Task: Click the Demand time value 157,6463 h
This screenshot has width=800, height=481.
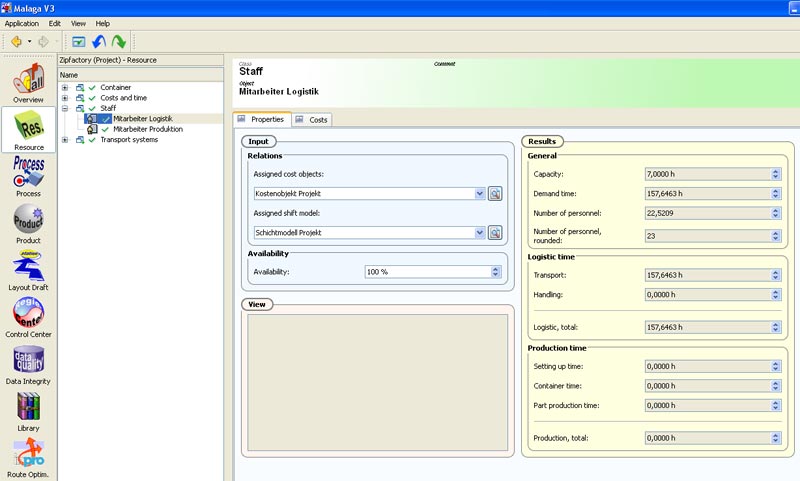Action: tap(708, 194)
